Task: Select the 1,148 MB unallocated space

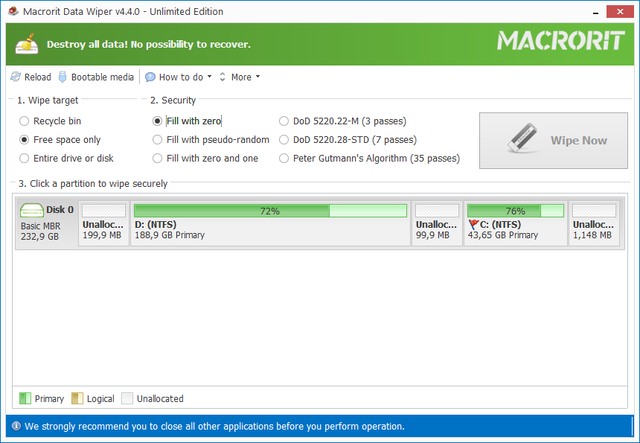Action: point(594,223)
